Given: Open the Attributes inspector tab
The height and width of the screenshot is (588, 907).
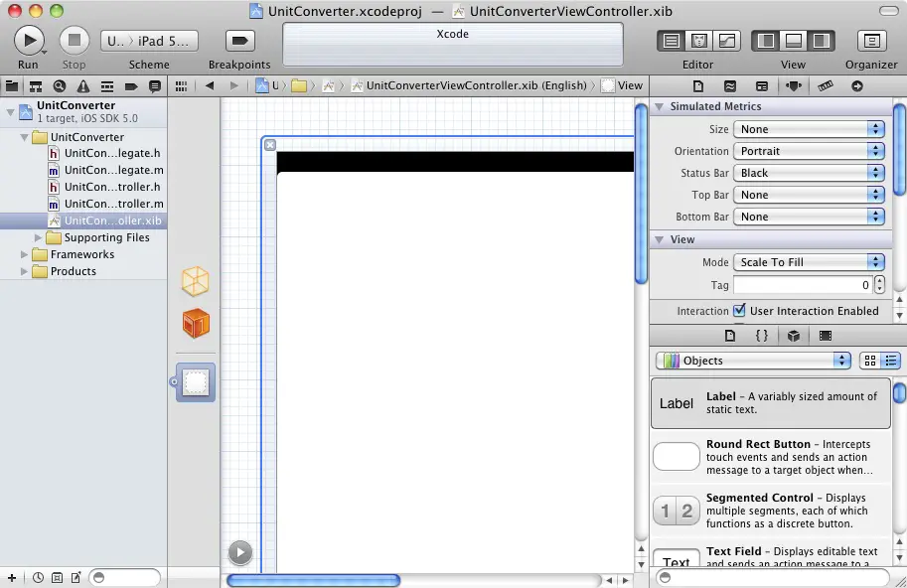Looking at the screenshot, I should pos(793,86).
